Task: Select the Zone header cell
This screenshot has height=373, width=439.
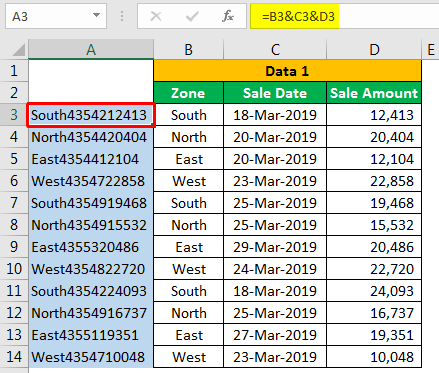Action: (189, 93)
